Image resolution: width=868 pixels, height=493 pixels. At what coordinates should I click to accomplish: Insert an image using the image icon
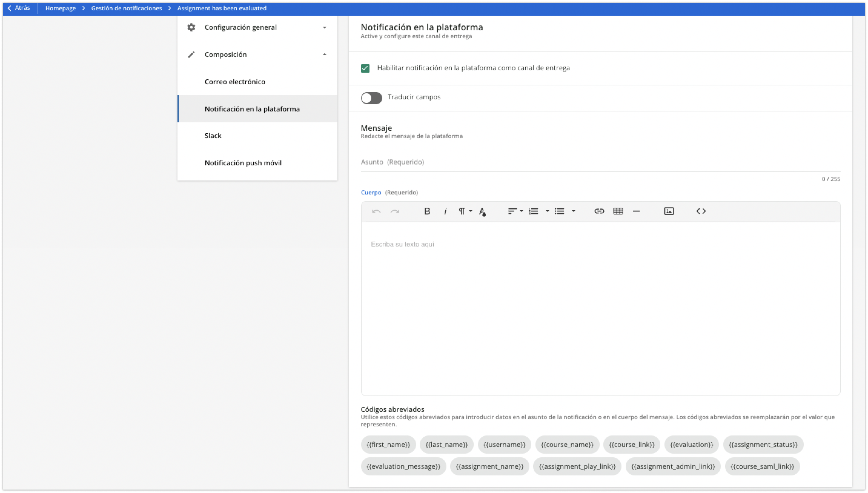pyautogui.click(x=669, y=211)
